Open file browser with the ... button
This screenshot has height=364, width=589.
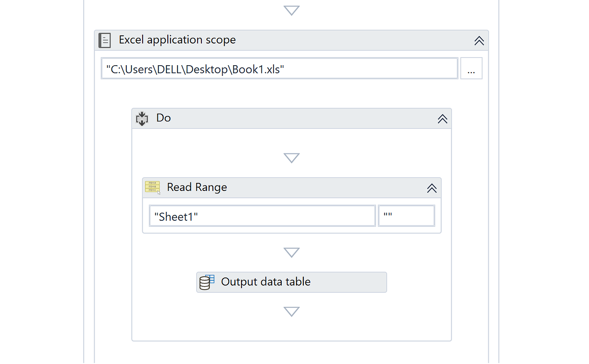coord(471,68)
